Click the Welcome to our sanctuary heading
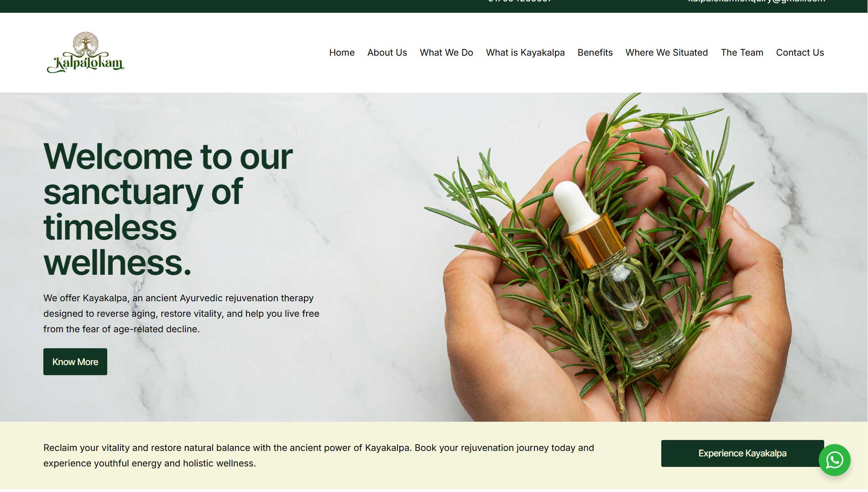Image resolution: width=868 pixels, height=492 pixels. point(168,209)
